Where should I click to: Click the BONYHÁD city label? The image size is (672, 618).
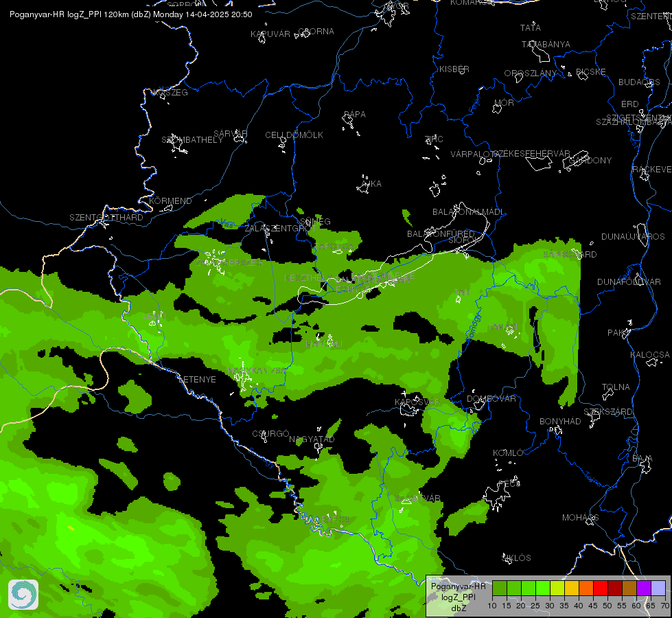tap(560, 422)
